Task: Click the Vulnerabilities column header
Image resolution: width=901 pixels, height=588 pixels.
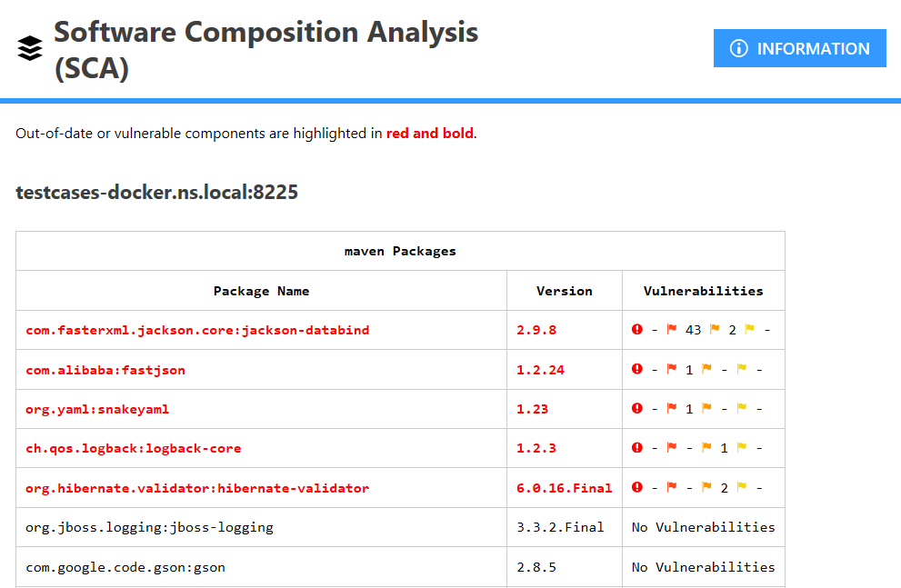Action: point(703,289)
